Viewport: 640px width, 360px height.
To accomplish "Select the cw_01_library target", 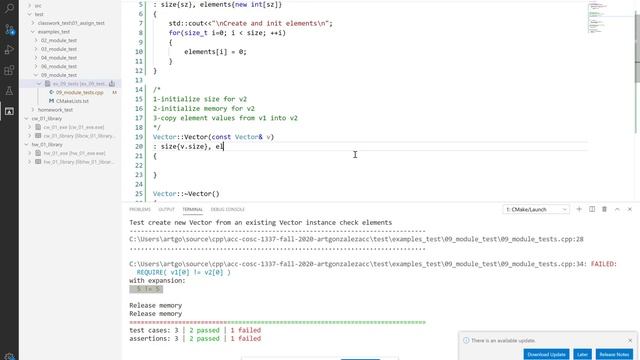I will pyautogui.click(x=79, y=136).
